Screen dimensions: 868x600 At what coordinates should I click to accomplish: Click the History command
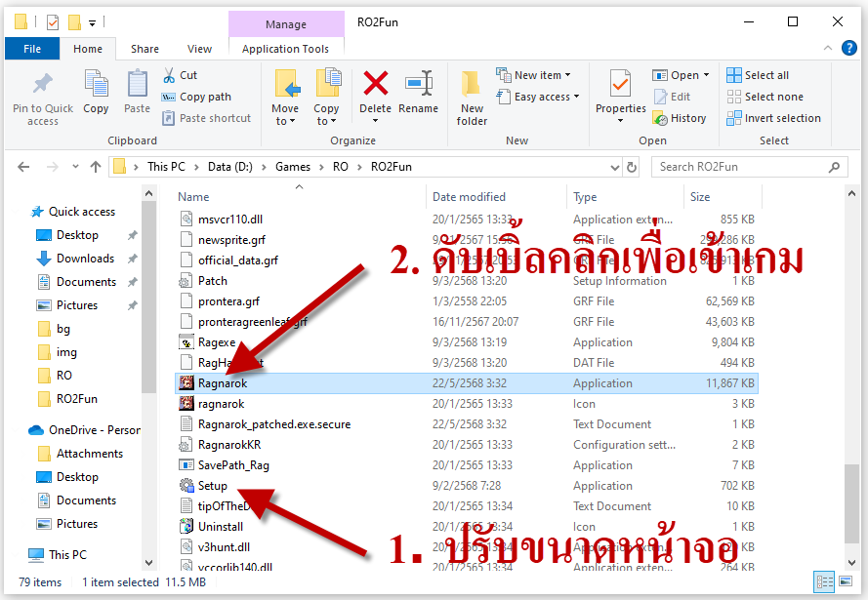click(680, 118)
